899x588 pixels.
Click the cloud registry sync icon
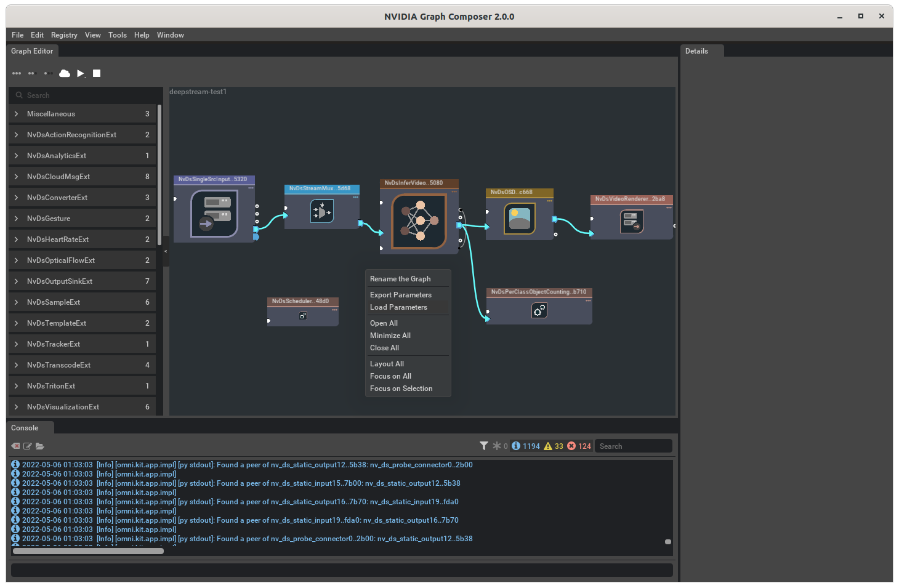pos(64,73)
